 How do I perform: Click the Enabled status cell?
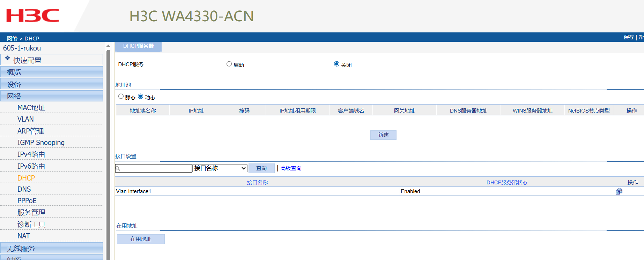coord(507,191)
